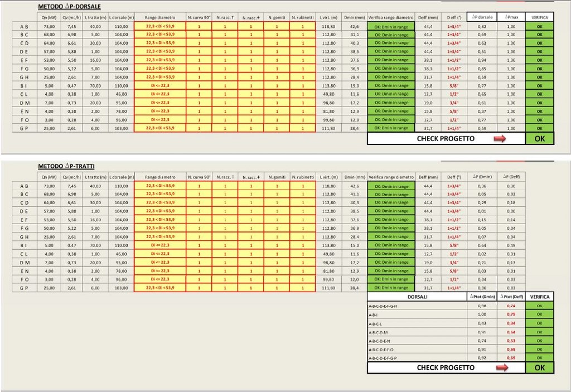Click the green OK beside bottom CHECK PROGETTO

(539, 367)
